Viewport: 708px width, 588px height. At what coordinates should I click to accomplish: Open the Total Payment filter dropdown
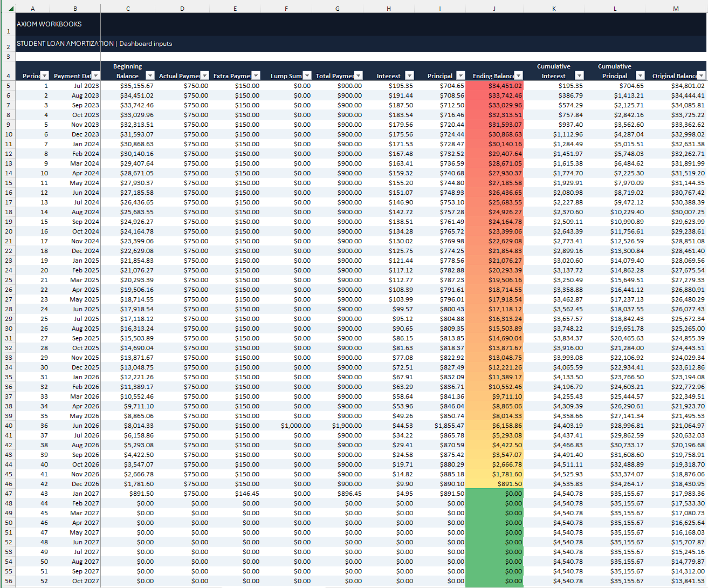[358, 76]
